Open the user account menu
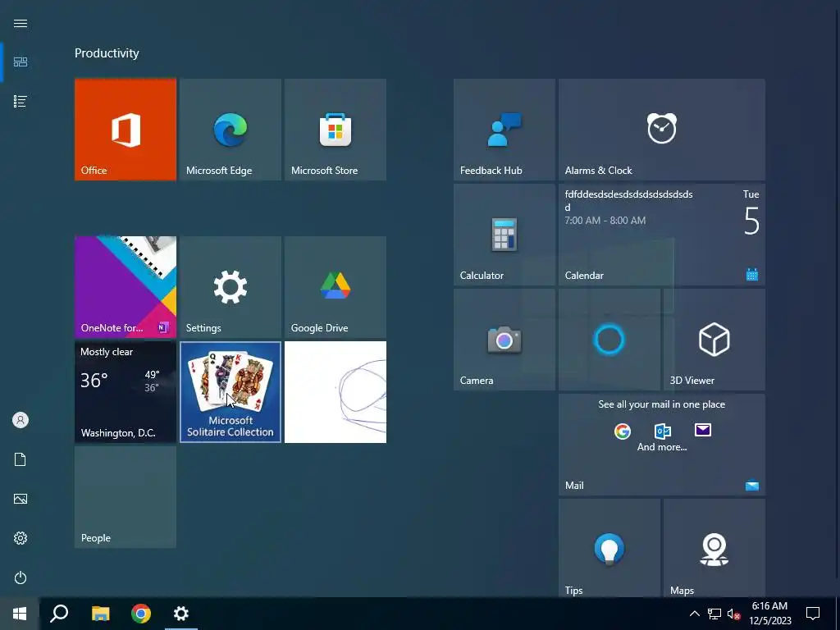840x630 pixels. pyautogui.click(x=21, y=420)
